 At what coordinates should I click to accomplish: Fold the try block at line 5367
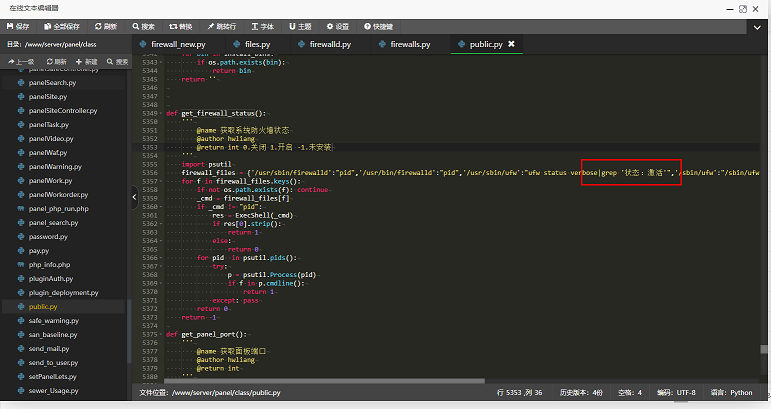click(x=161, y=266)
